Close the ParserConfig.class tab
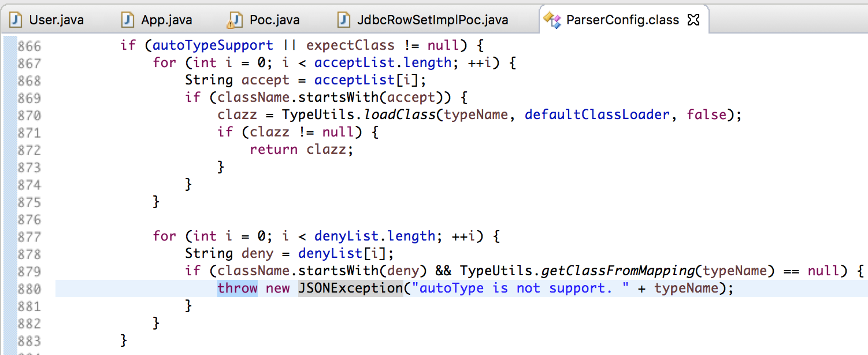This screenshot has height=355, width=868. tap(693, 20)
